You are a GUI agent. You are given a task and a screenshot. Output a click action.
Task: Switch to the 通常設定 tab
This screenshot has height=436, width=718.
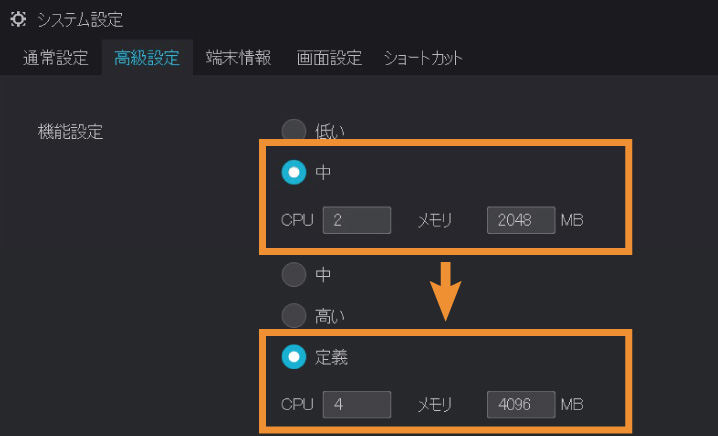56,58
